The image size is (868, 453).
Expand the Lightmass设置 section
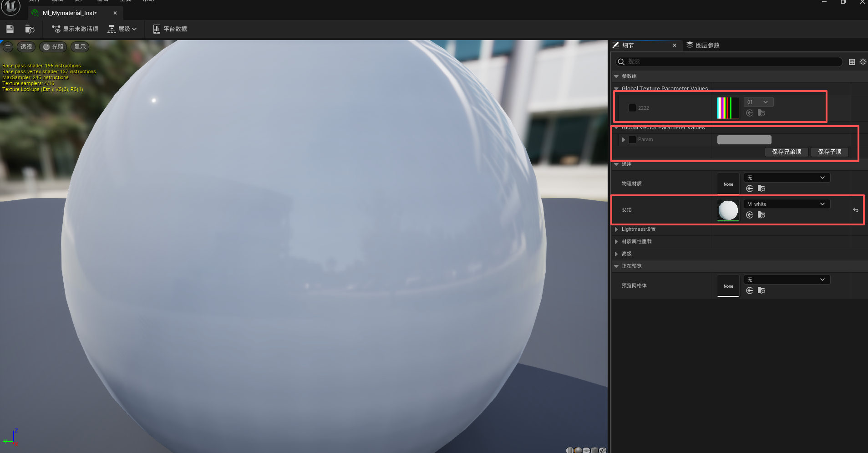tap(616, 229)
